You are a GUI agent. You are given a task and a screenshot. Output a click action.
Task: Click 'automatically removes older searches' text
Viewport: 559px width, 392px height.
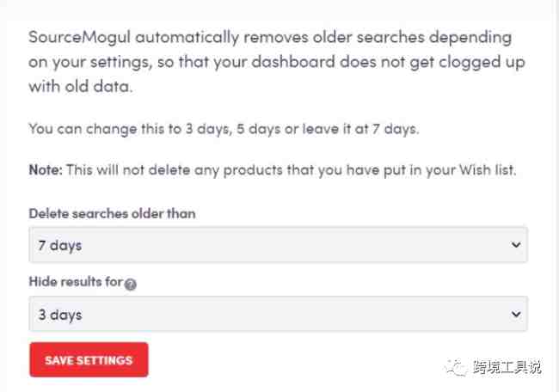pyautogui.click(x=279, y=38)
